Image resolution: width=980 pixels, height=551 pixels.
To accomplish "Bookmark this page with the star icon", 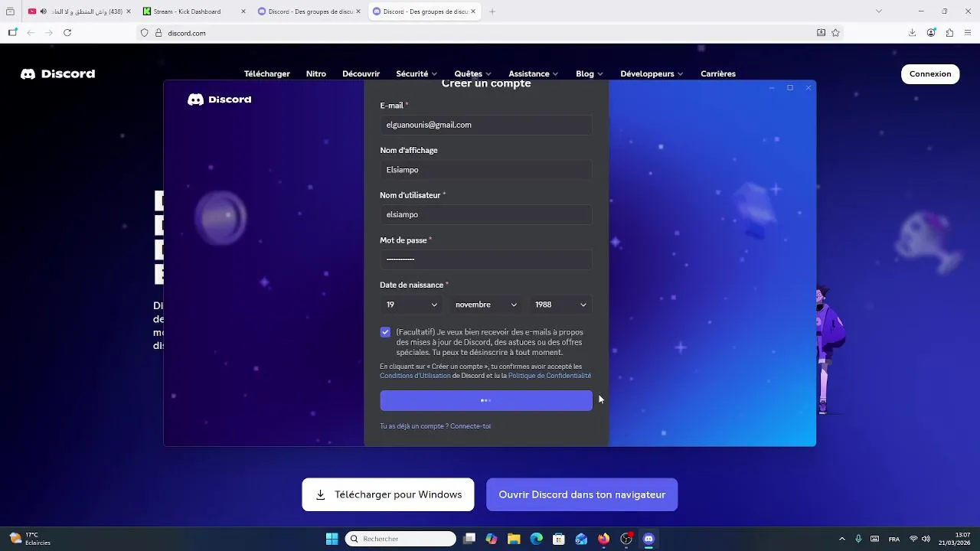I will click(835, 33).
